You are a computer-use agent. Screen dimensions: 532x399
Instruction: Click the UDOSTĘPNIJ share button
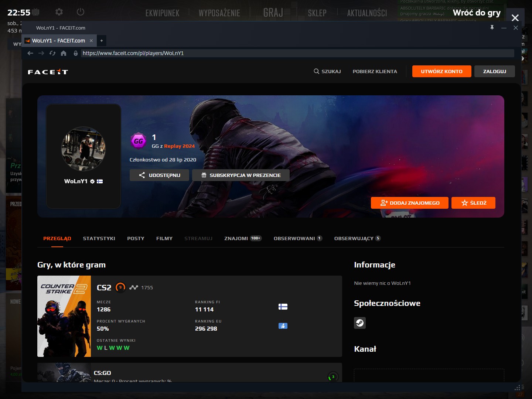click(x=159, y=175)
